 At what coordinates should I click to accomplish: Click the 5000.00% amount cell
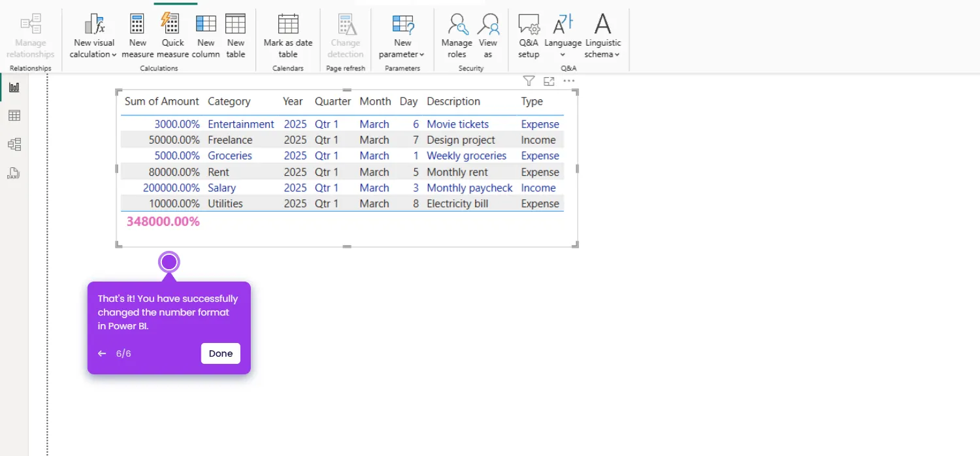(x=177, y=155)
